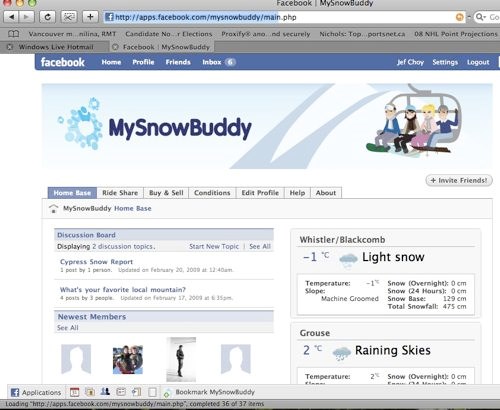This screenshot has width=500, height=410.
Task: Click the address bar URL field
Action: (x=283, y=17)
